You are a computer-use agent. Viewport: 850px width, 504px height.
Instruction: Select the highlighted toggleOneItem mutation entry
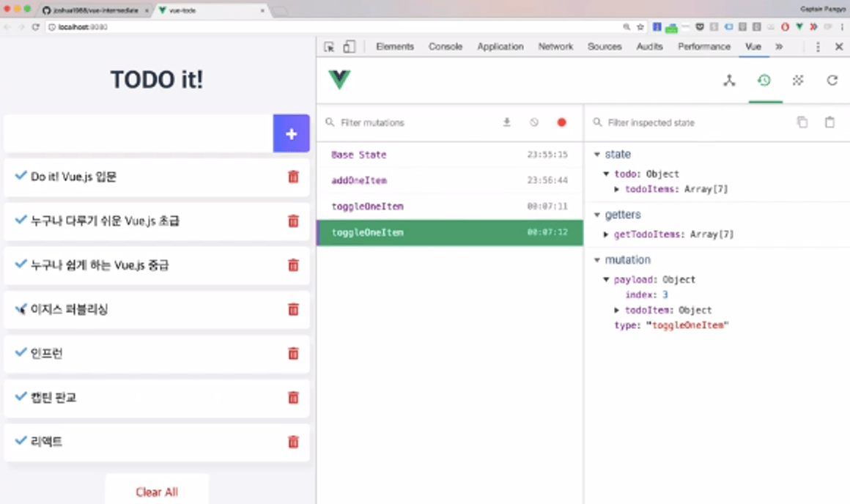coord(448,232)
